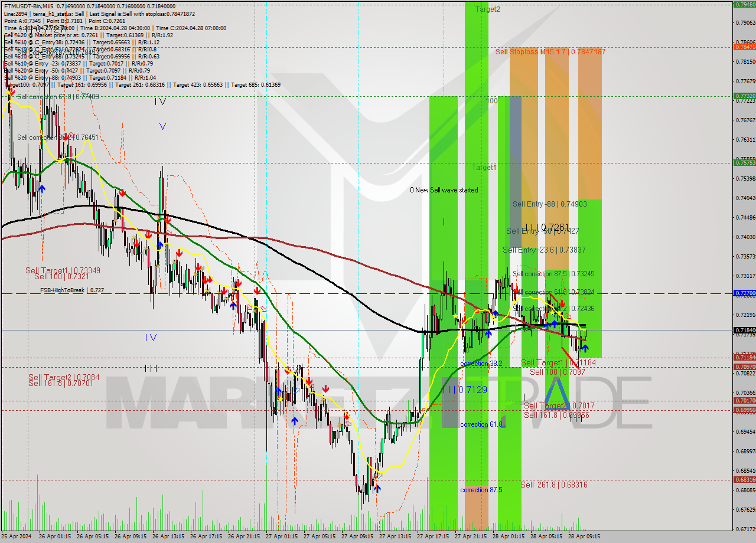Click the 'I I I 0.7261' wave label
This screenshot has width=756, height=543.
tap(546, 227)
